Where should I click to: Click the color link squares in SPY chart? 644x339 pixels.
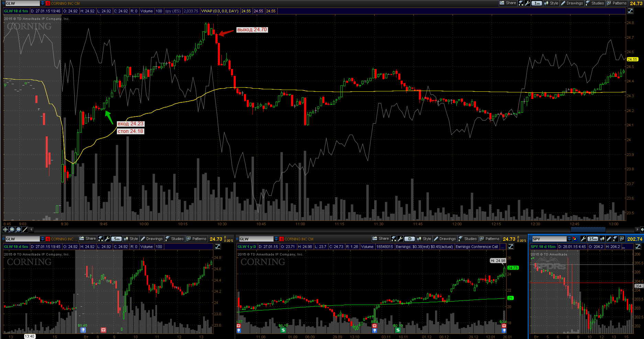click(x=575, y=239)
